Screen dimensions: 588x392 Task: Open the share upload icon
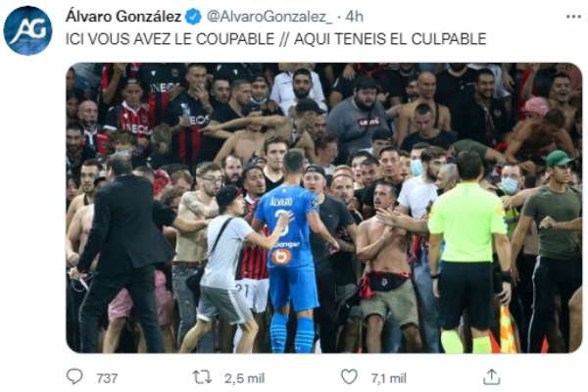(491, 377)
